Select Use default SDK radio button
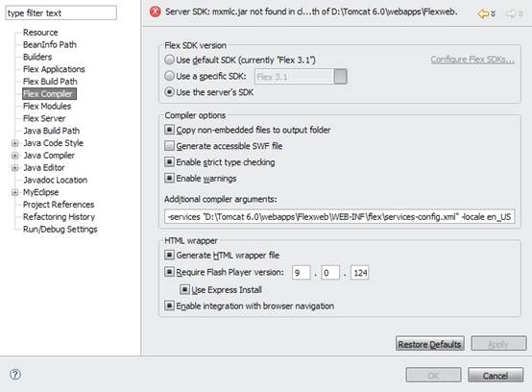The width and height of the screenshot is (532, 392). tap(169, 60)
